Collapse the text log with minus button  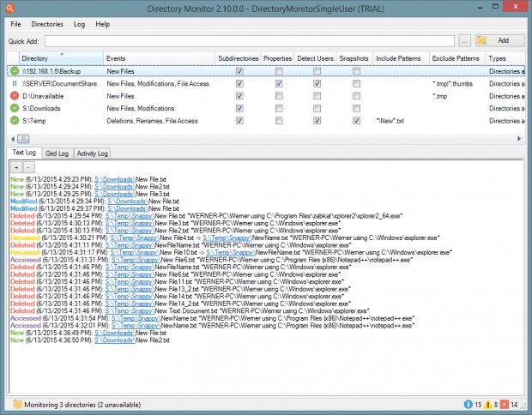29,167
